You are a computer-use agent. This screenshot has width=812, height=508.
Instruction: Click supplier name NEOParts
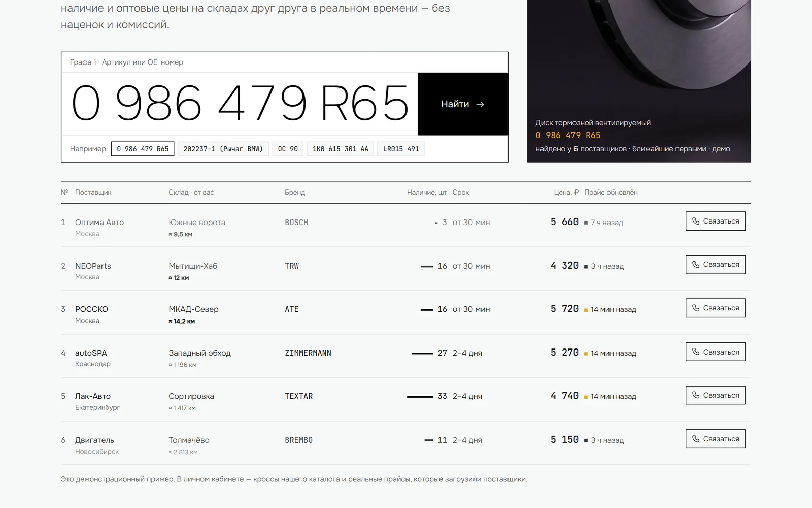tap(93, 266)
